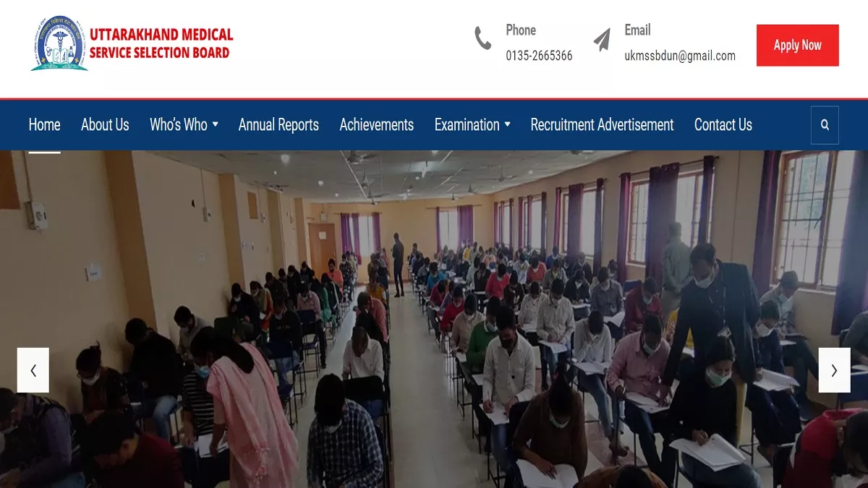Open the Recruitment Advertisement page
Image resolution: width=868 pixels, height=488 pixels.
[x=602, y=124]
